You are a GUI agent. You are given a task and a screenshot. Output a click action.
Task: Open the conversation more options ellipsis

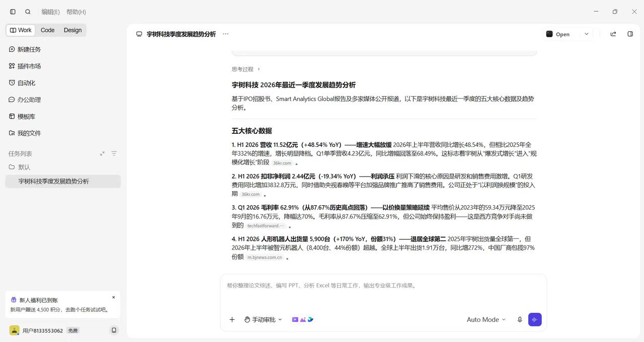(225, 34)
